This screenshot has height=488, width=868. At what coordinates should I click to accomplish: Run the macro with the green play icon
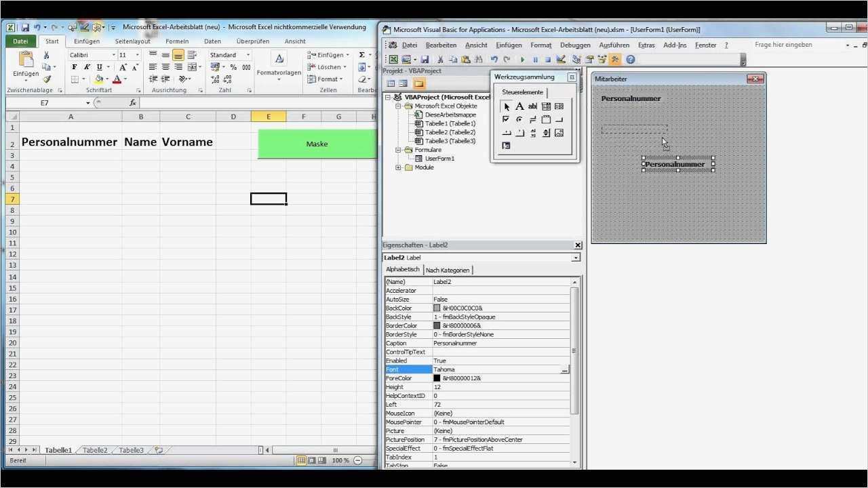click(522, 60)
